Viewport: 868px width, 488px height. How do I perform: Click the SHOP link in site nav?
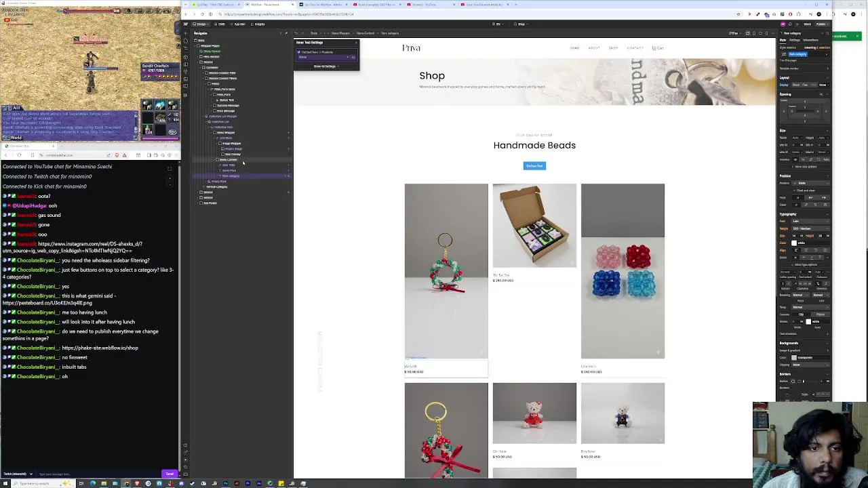point(613,48)
